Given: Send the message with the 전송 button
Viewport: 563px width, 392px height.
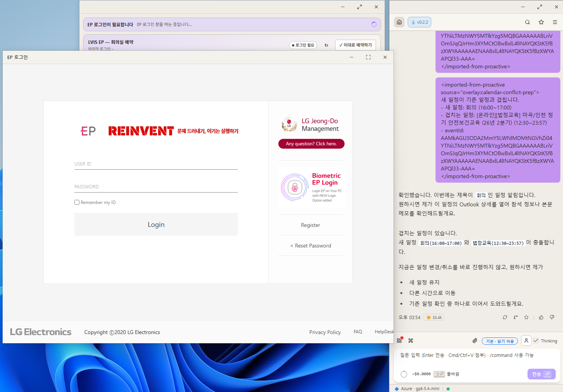Looking at the screenshot, I should pyautogui.click(x=542, y=374).
